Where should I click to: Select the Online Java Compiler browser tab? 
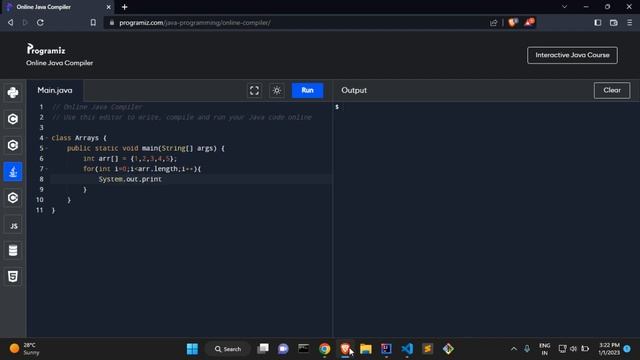pos(57,7)
